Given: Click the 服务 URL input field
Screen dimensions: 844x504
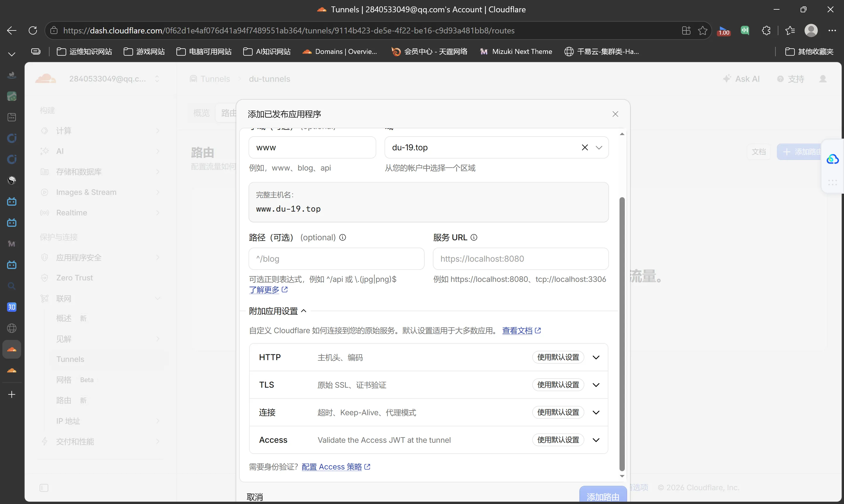Looking at the screenshot, I should (520, 259).
